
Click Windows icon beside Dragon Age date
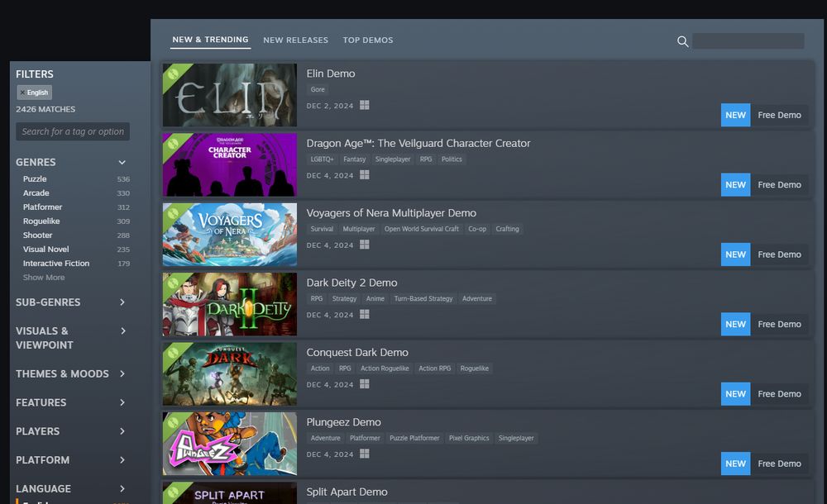[x=365, y=174]
